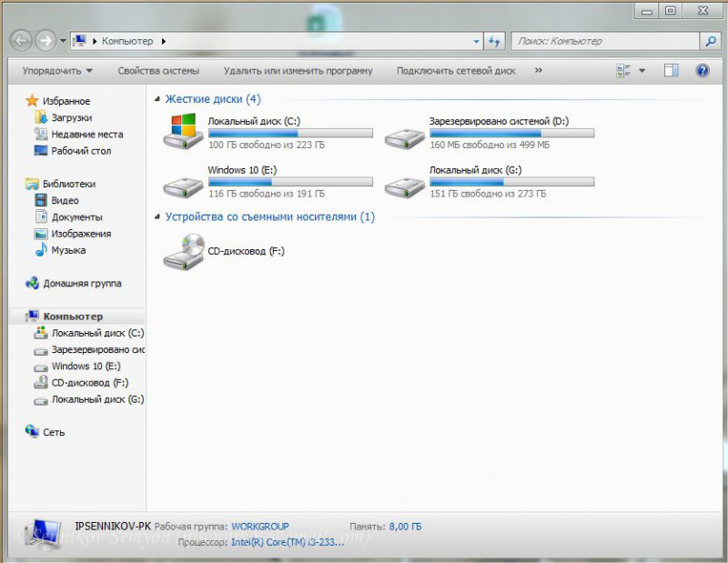
Task: Show more toolbar commands chevron
Action: tap(538, 70)
